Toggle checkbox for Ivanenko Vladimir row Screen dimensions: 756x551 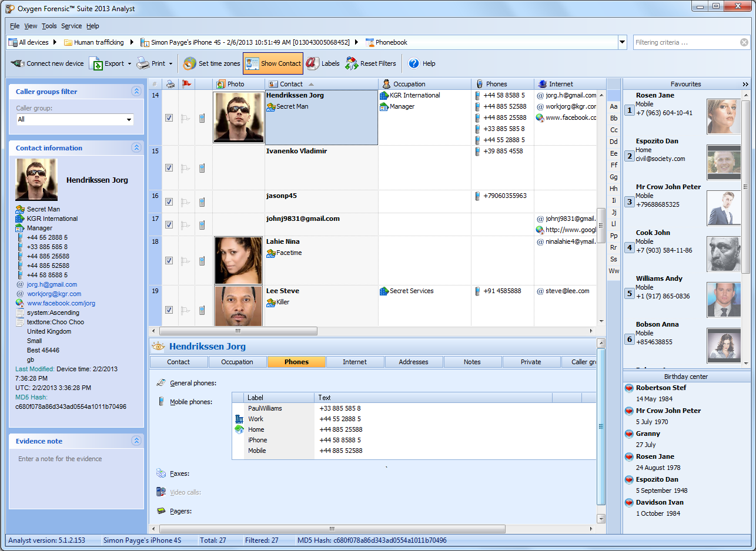169,168
